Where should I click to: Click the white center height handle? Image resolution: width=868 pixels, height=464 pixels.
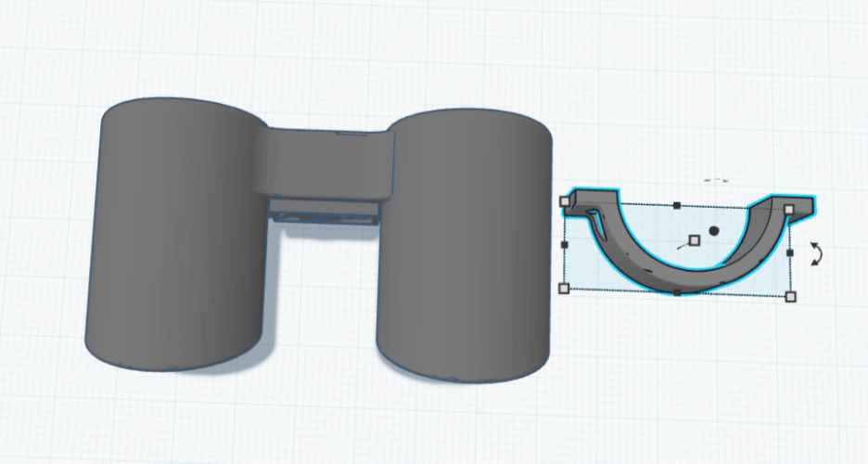click(x=695, y=240)
